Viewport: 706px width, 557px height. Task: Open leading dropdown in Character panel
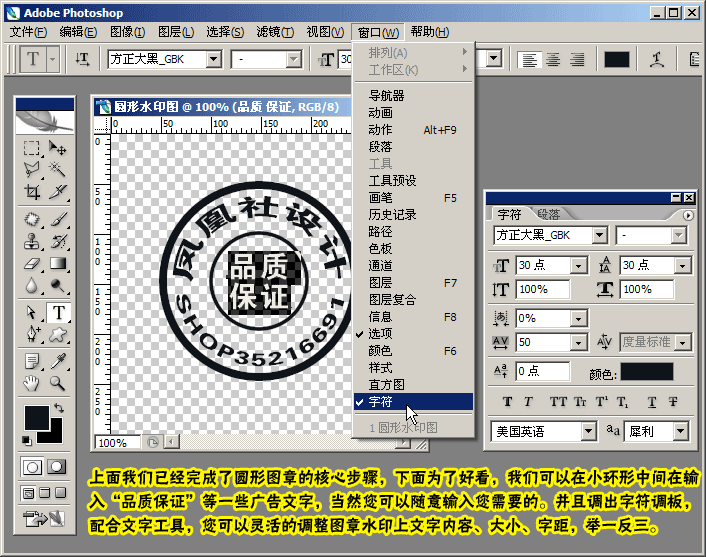point(682,266)
